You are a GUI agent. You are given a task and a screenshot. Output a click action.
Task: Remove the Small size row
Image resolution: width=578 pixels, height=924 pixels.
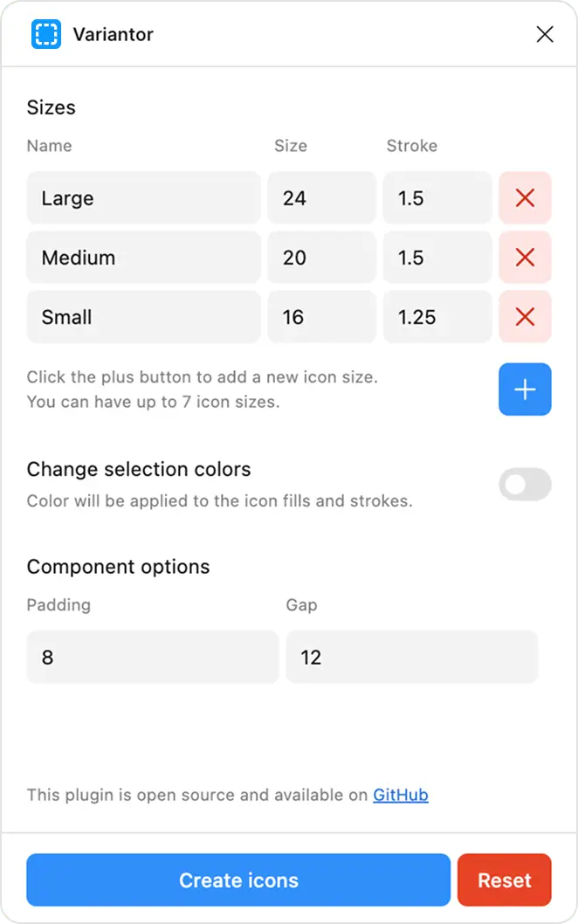tap(525, 317)
